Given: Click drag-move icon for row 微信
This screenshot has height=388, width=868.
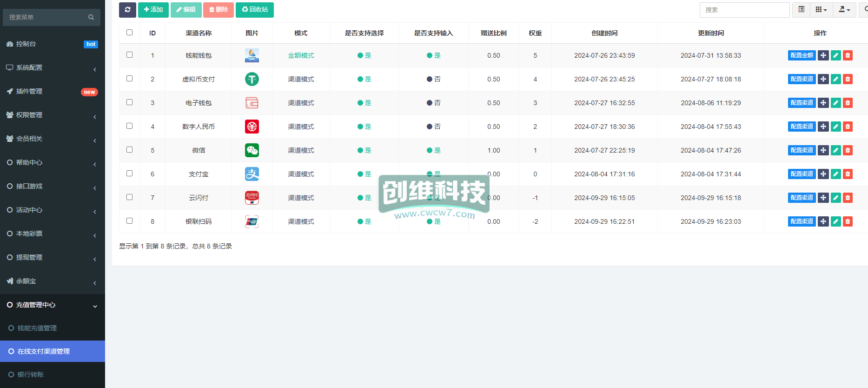Looking at the screenshot, I should click(x=823, y=150).
